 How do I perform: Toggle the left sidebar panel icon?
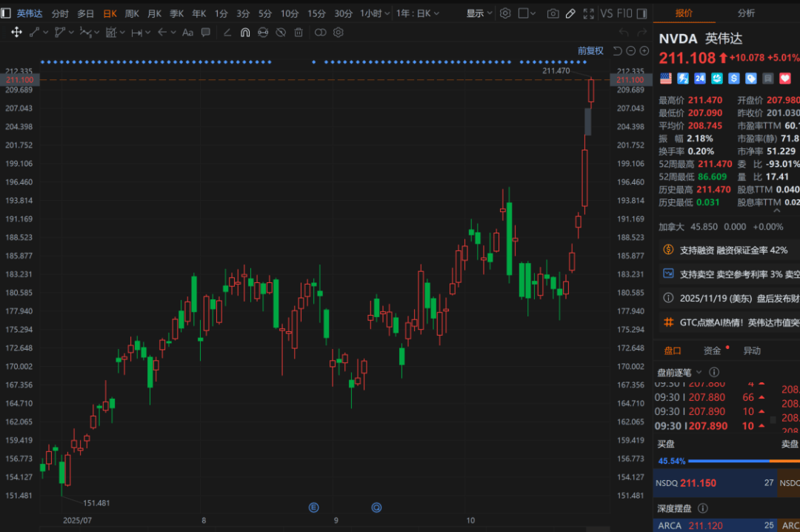point(6,13)
